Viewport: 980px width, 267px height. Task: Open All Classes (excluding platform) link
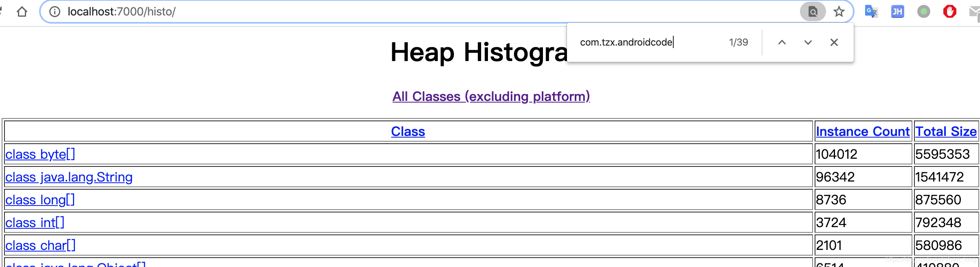click(x=491, y=96)
